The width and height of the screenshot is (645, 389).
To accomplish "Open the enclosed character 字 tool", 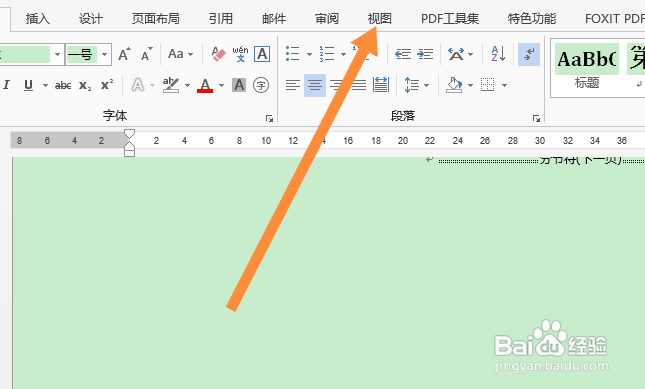I will click(x=261, y=85).
